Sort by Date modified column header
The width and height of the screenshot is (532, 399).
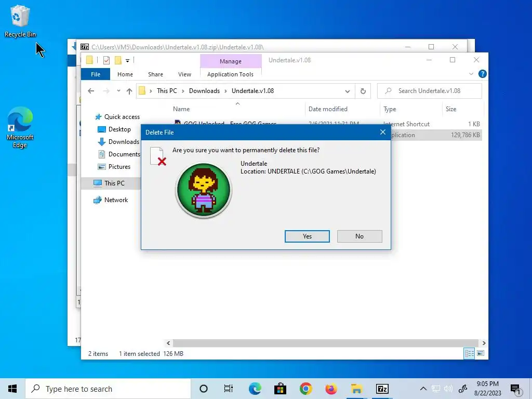pos(342,109)
